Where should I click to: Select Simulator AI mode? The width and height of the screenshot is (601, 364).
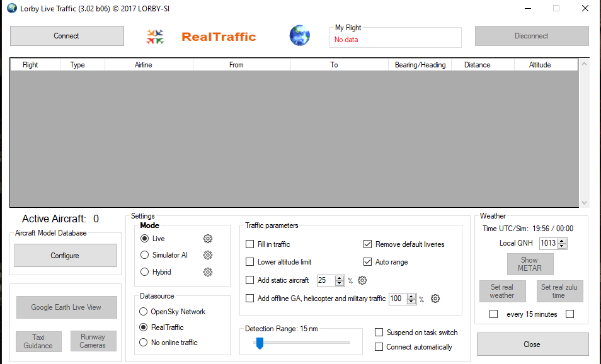pos(144,255)
